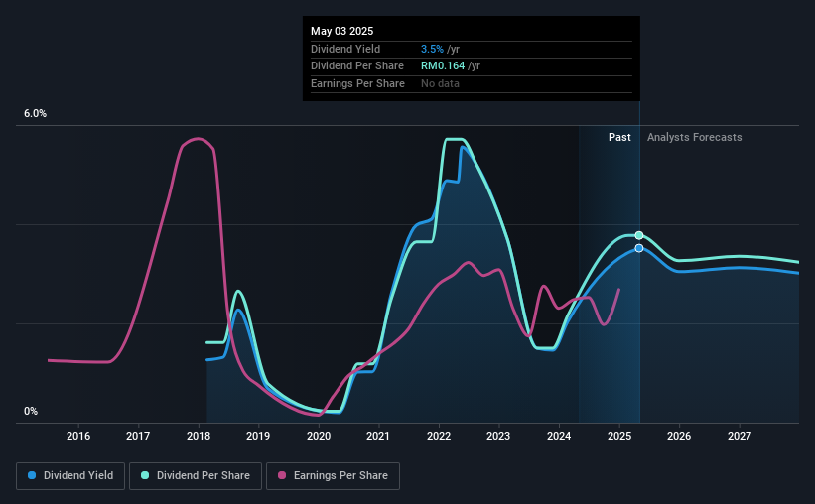Screen dimensions: 815x504
Task: Click the pink Earnings Per Share legend dot
Action: (282, 475)
